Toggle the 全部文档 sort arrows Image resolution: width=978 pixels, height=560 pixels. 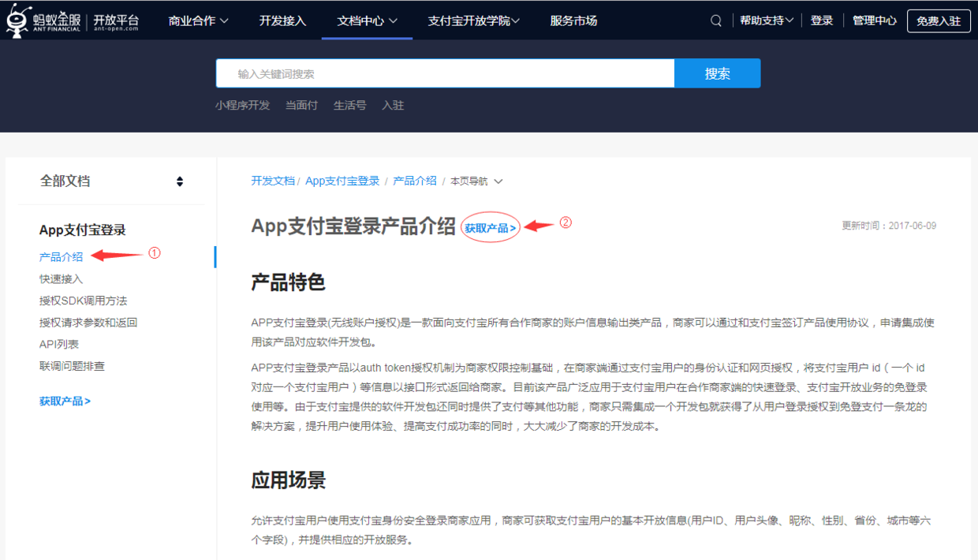tap(180, 181)
